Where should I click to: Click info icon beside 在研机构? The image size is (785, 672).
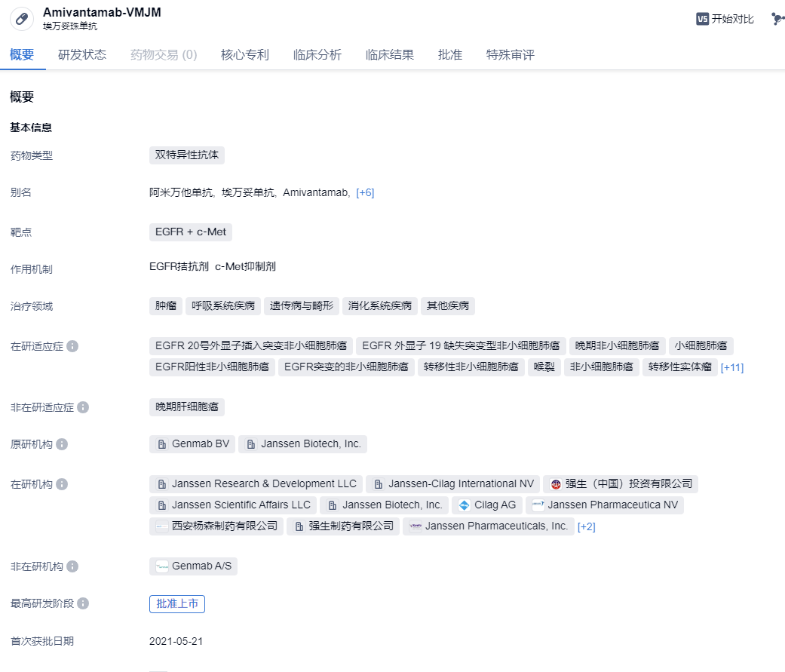62,484
